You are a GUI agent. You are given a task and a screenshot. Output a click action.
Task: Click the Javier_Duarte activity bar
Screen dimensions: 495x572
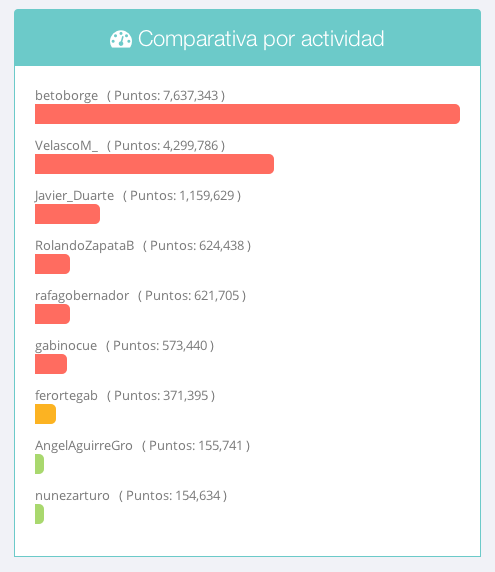point(67,214)
